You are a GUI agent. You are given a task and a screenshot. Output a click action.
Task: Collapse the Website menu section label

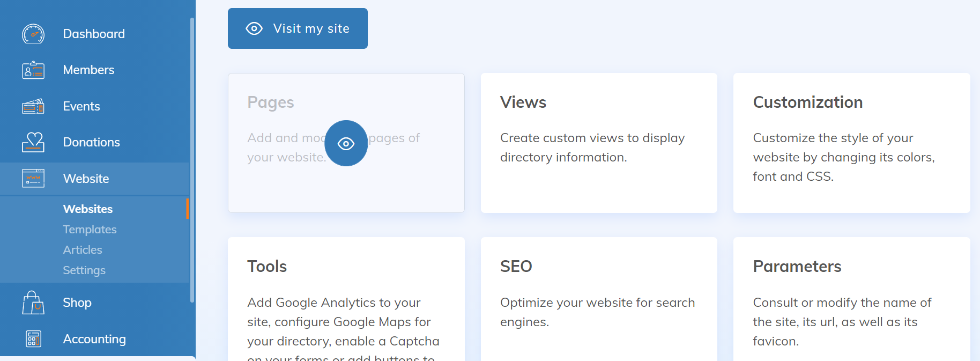pyautogui.click(x=86, y=179)
